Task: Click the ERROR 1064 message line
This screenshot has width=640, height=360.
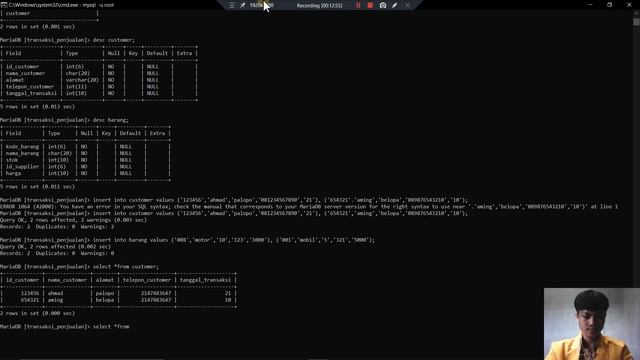Action: click(309, 207)
